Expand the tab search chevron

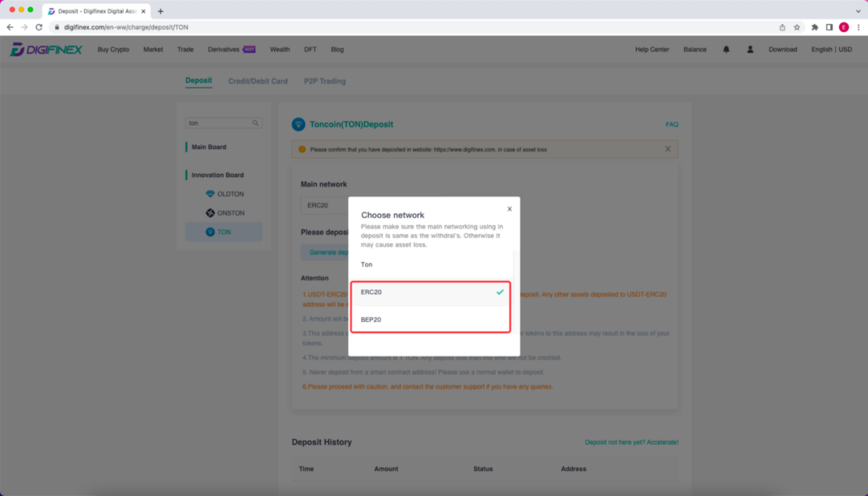(858, 11)
